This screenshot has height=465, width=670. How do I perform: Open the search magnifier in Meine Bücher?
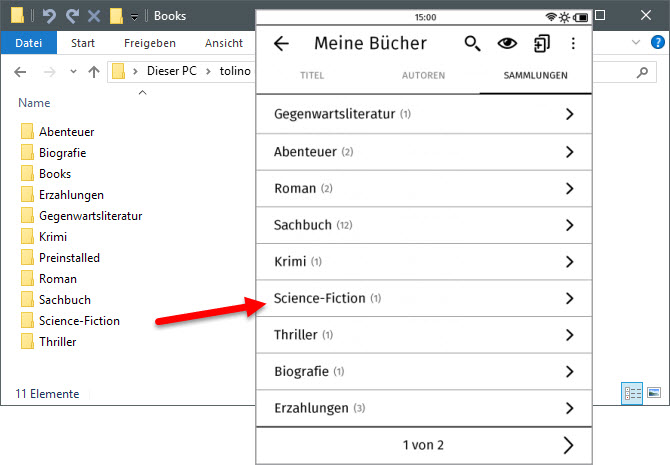(x=473, y=44)
